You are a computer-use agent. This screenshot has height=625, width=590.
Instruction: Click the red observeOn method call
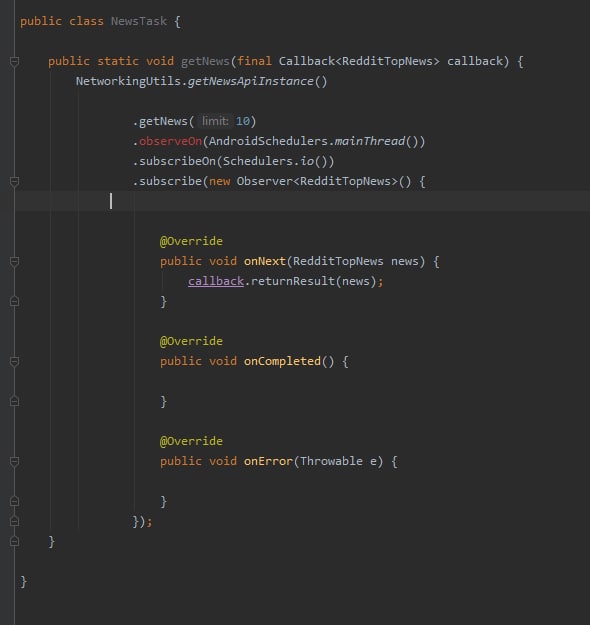click(170, 141)
